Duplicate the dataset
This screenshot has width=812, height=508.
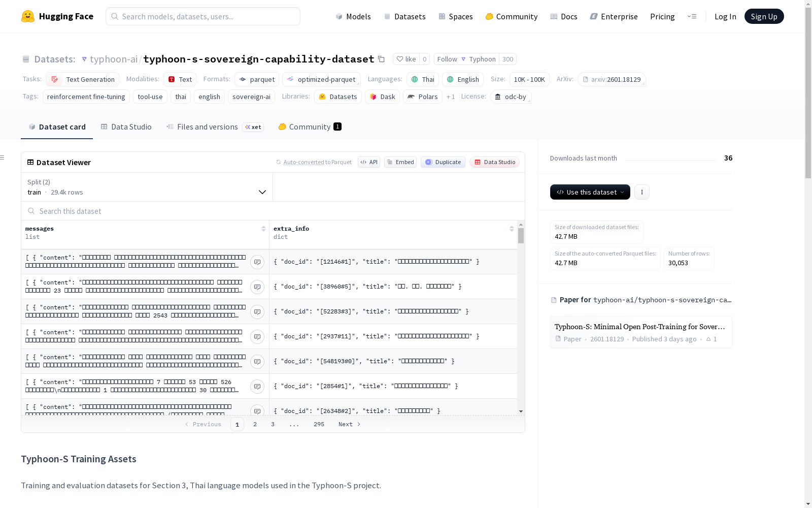pyautogui.click(x=443, y=162)
